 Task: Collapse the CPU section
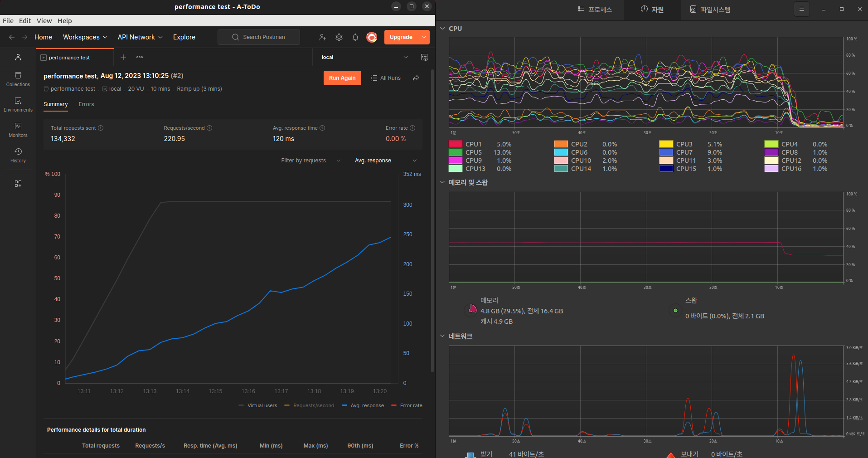(442, 28)
